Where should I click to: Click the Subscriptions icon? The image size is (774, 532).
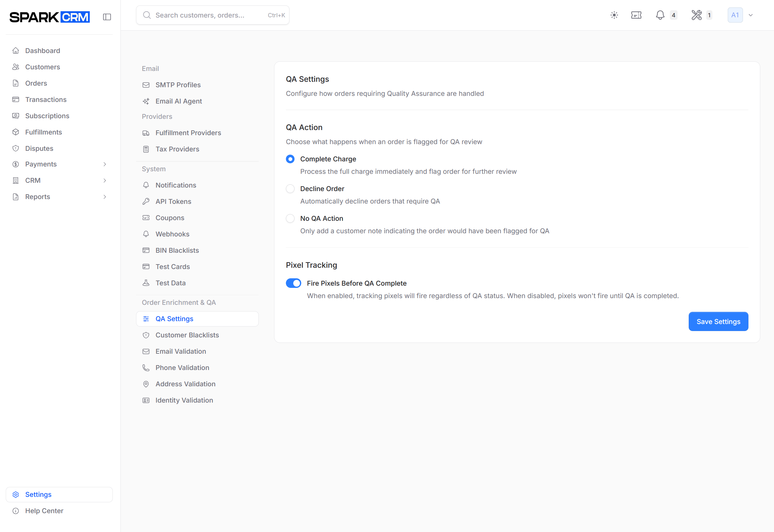coord(16,116)
